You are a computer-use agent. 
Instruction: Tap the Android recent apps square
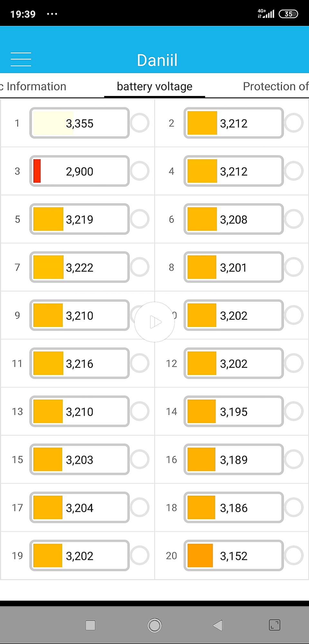(90, 625)
